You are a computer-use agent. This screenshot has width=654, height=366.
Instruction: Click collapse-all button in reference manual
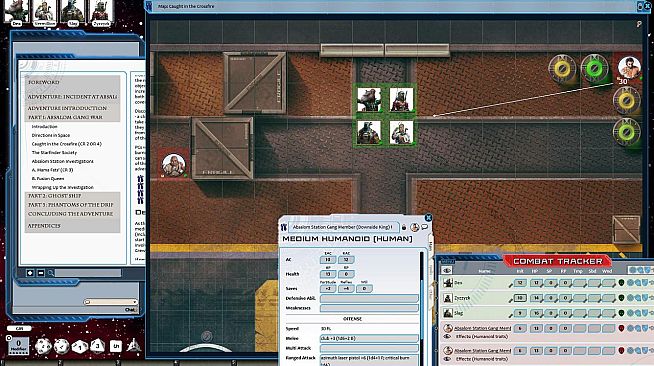(41, 273)
